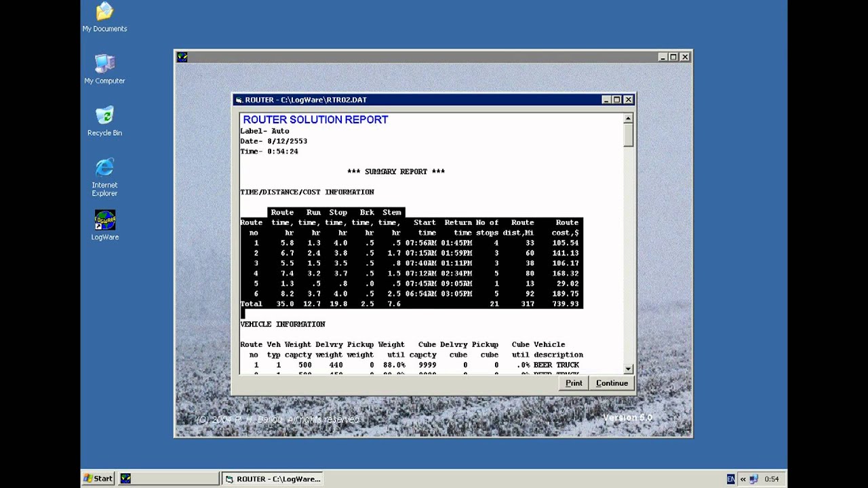The height and width of the screenshot is (488, 868).
Task: Click the report vertical scrollbar thumb
Action: 629,134
